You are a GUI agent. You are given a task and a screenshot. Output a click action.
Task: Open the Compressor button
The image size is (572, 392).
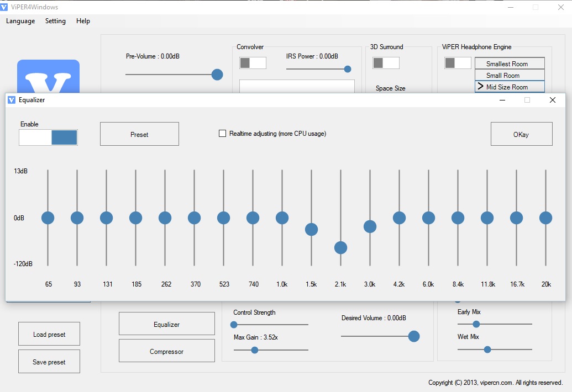click(167, 351)
